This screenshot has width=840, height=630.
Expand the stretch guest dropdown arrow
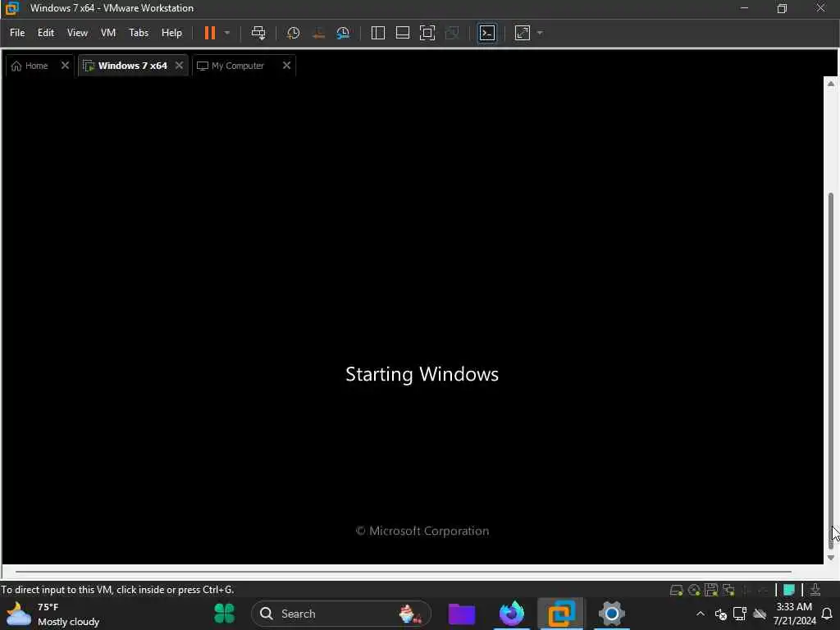(x=540, y=33)
